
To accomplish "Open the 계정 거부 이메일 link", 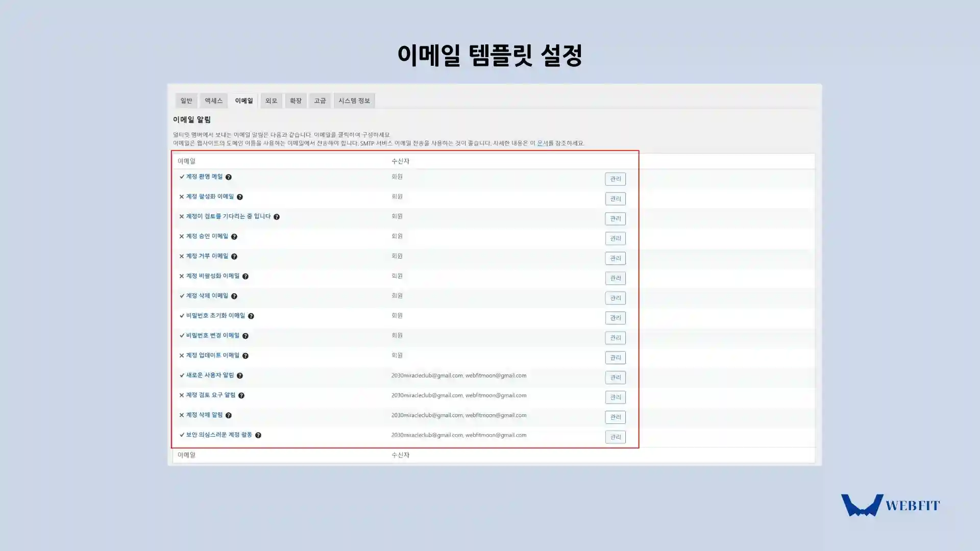I will (x=207, y=256).
